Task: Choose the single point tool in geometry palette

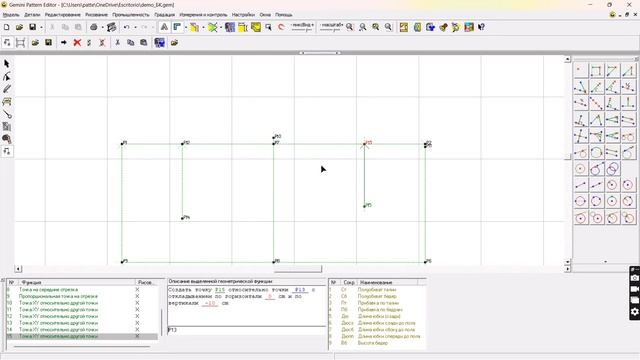Action: point(580,71)
